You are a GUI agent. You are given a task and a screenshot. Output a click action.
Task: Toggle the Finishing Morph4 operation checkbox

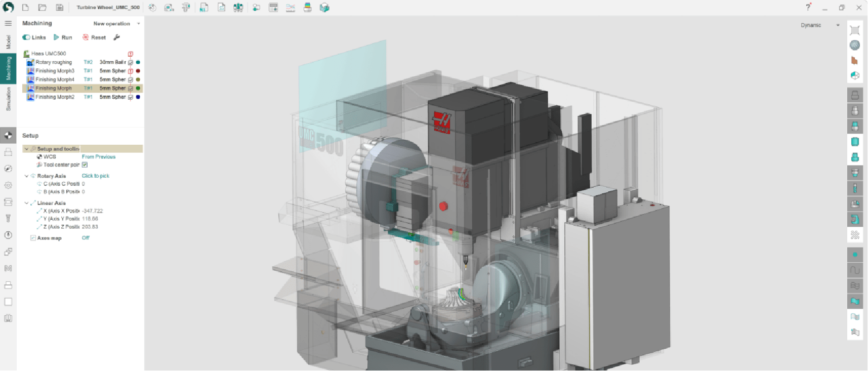pyautogui.click(x=130, y=80)
